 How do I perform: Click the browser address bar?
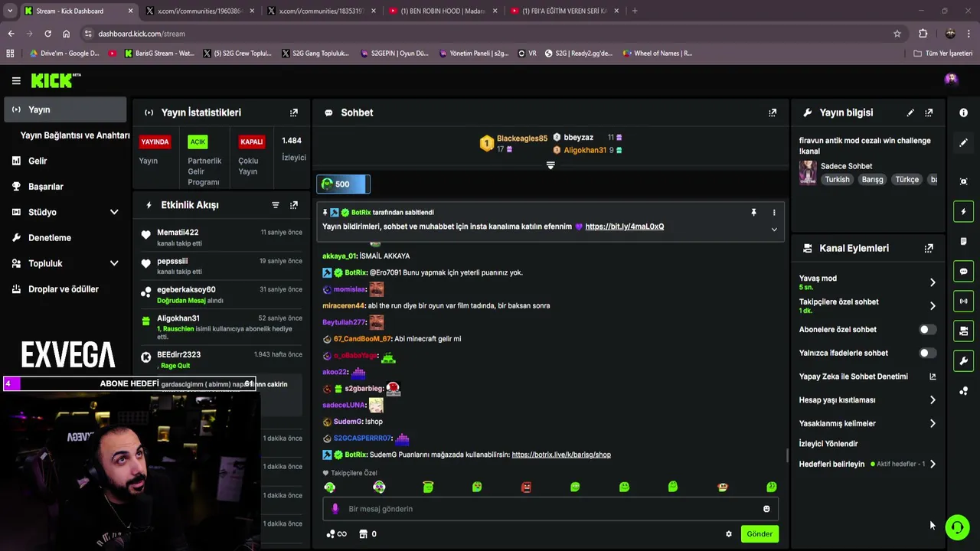click(490, 34)
